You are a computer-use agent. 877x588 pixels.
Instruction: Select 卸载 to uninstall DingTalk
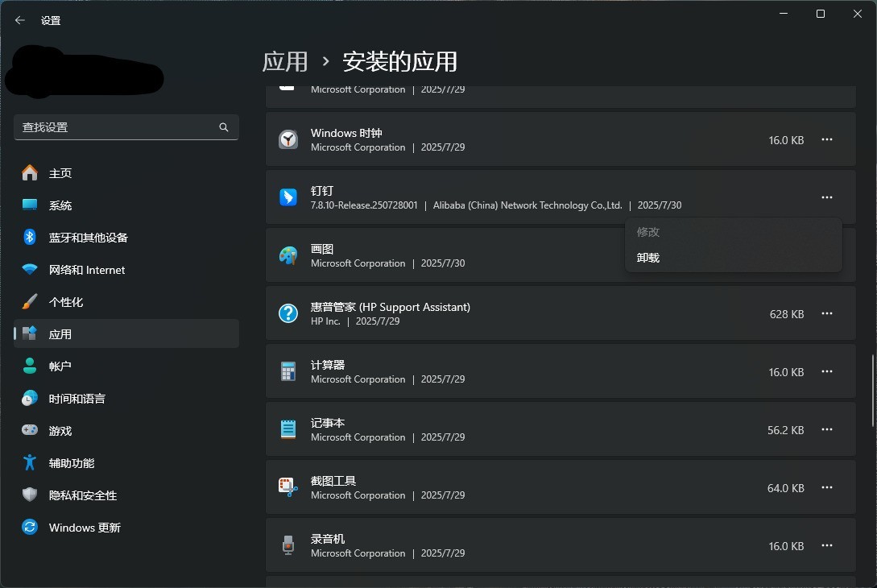click(x=648, y=258)
